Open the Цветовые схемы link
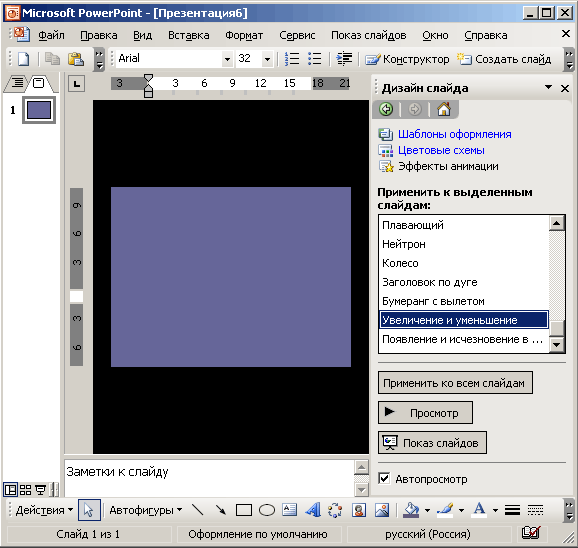This screenshot has height=548, width=578. [x=441, y=150]
